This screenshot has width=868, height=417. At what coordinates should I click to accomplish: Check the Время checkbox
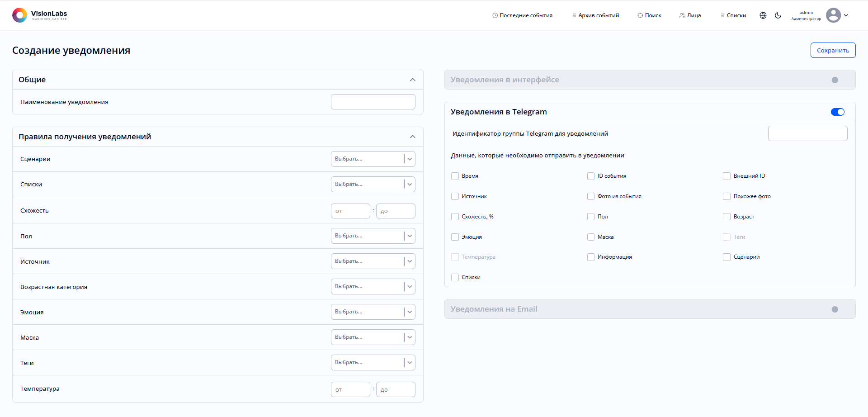455,176
